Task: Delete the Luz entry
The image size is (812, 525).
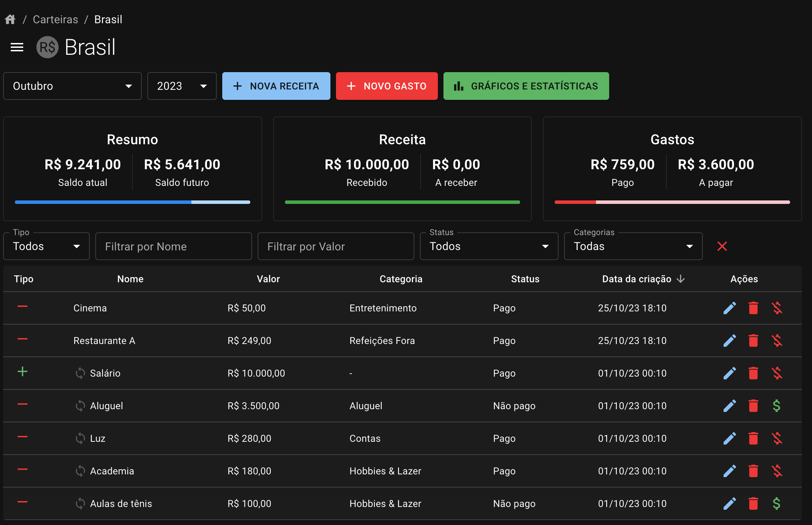Action: (753, 438)
